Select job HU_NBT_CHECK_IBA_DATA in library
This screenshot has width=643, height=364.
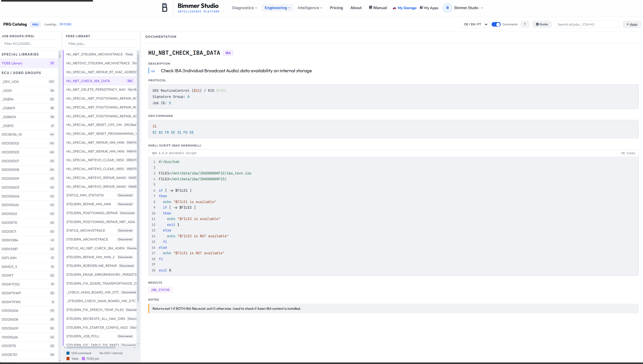(100, 81)
